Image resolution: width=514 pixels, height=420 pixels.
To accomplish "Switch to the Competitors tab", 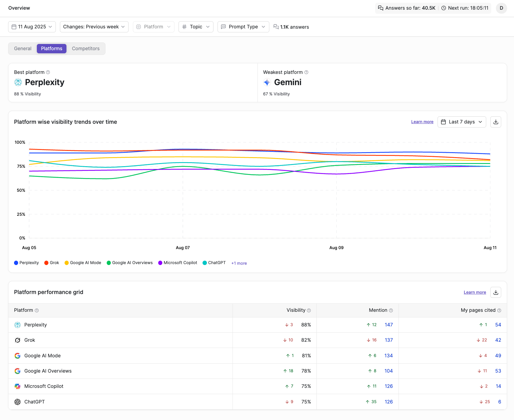I will tap(86, 49).
